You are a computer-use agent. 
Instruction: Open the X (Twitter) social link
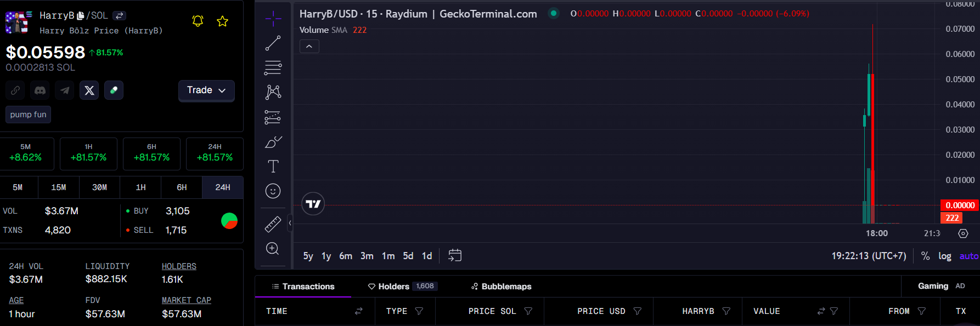89,90
